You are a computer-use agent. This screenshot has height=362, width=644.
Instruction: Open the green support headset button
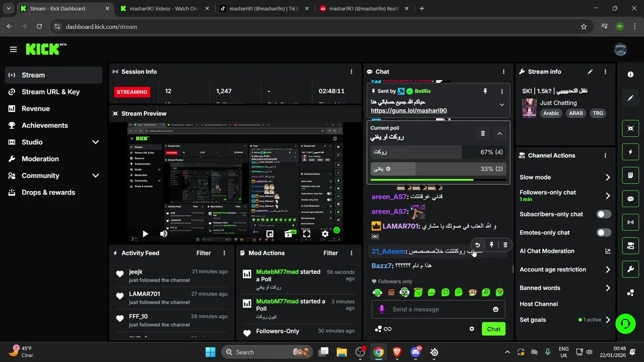625,323
